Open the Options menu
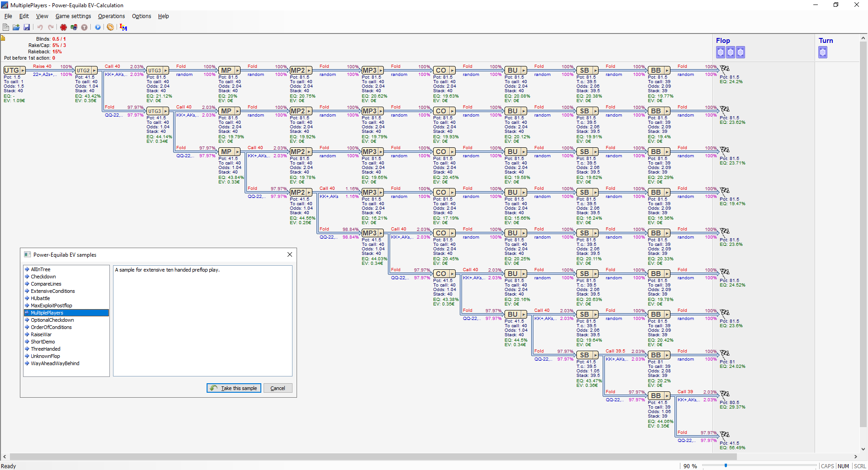Screen dimensions: 868x470 (142, 16)
